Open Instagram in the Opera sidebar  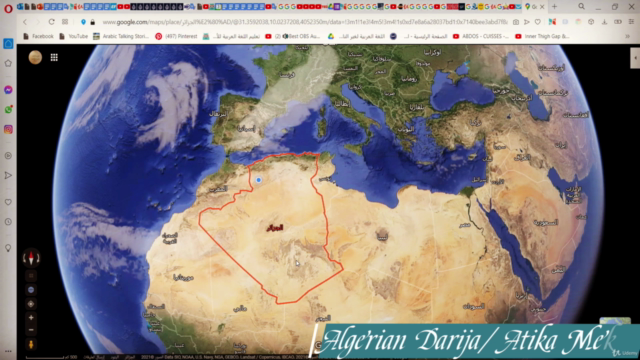(x=8, y=129)
